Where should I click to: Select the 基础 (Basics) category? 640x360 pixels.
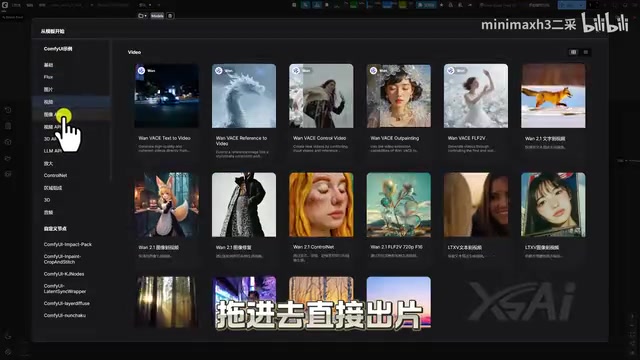point(48,65)
